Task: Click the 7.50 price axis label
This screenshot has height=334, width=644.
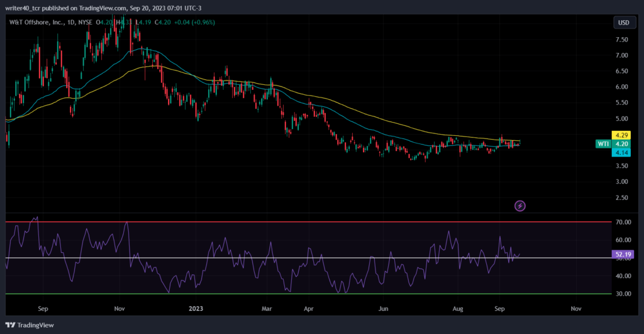Action: click(x=622, y=40)
